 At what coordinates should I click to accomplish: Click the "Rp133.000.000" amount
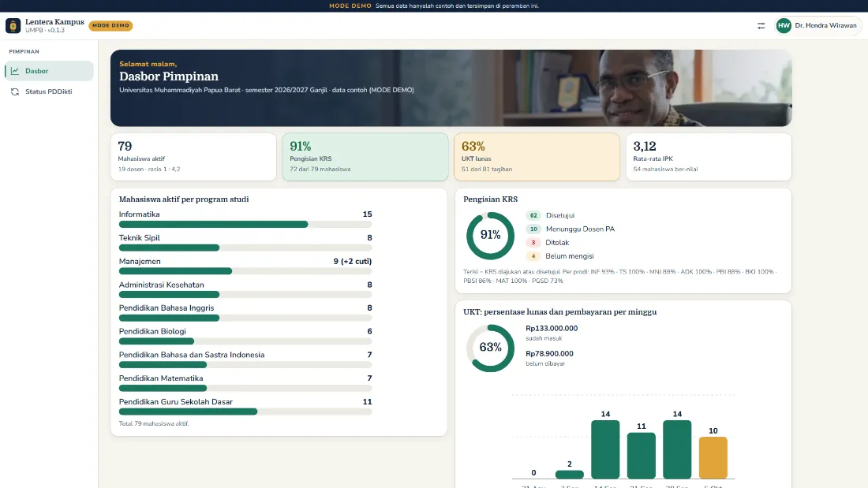552,328
